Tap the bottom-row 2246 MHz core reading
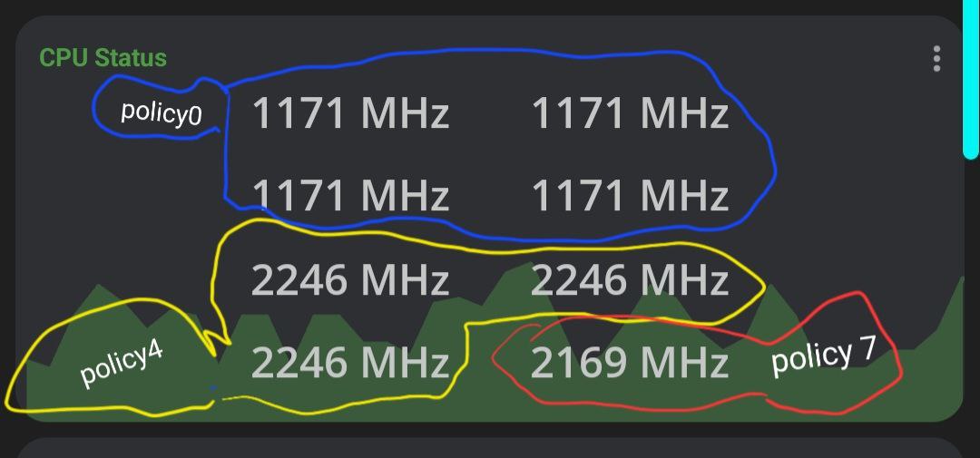This screenshot has height=458, width=980. point(350,363)
